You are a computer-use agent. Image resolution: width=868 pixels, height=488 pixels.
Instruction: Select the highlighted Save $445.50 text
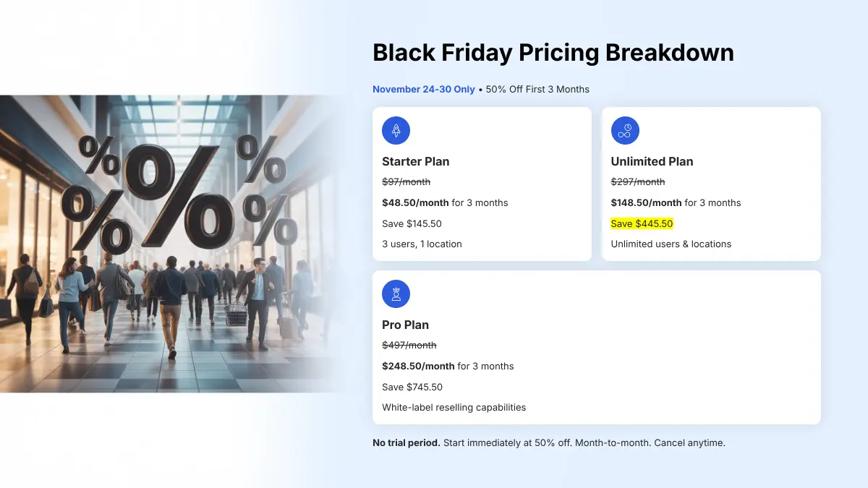(x=642, y=223)
